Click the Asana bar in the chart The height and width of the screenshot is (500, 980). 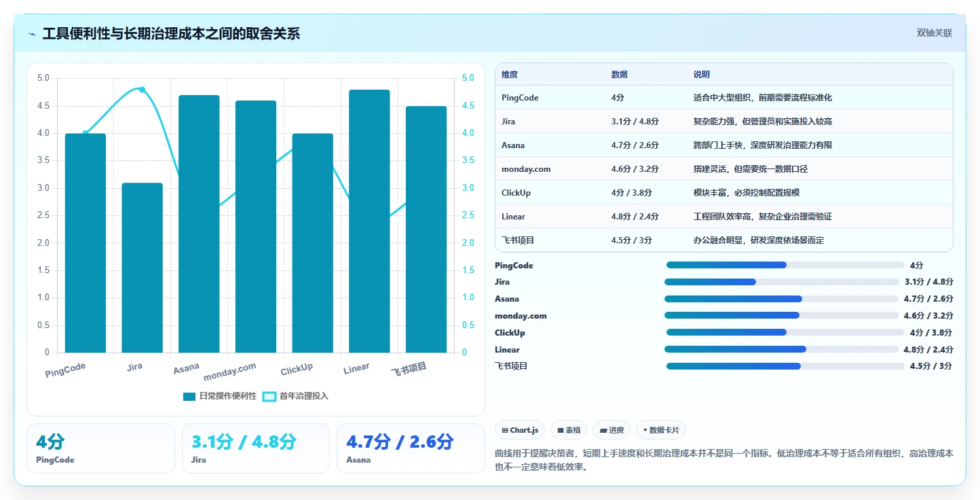(x=199, y=224)
